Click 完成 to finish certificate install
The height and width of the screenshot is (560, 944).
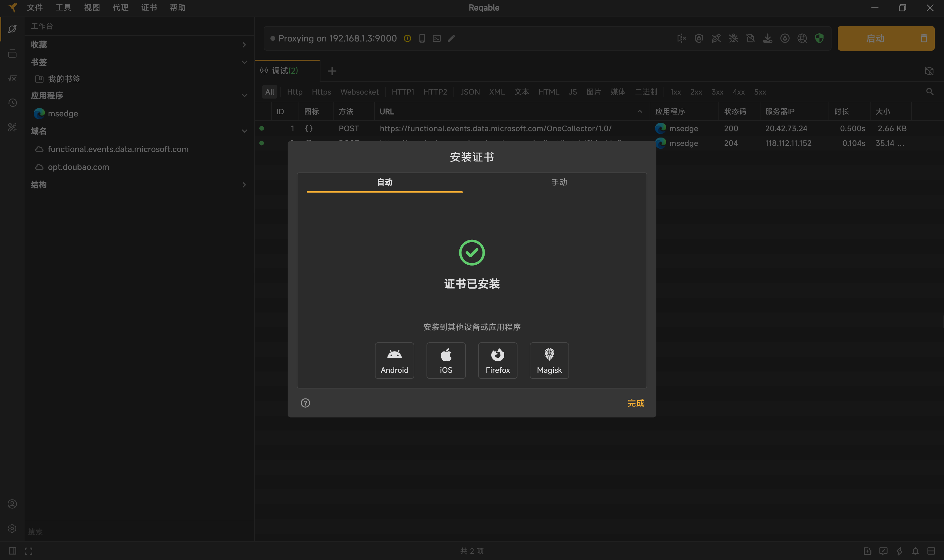pos(635,403)
